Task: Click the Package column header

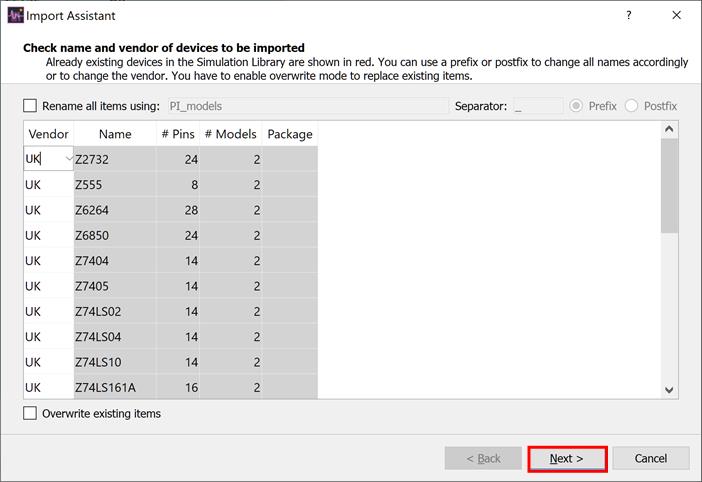Action: [290, 134]
